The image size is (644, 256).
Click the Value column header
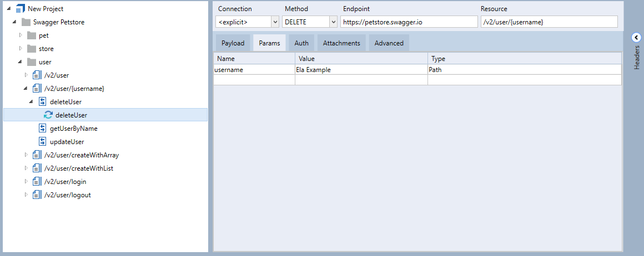361,59
